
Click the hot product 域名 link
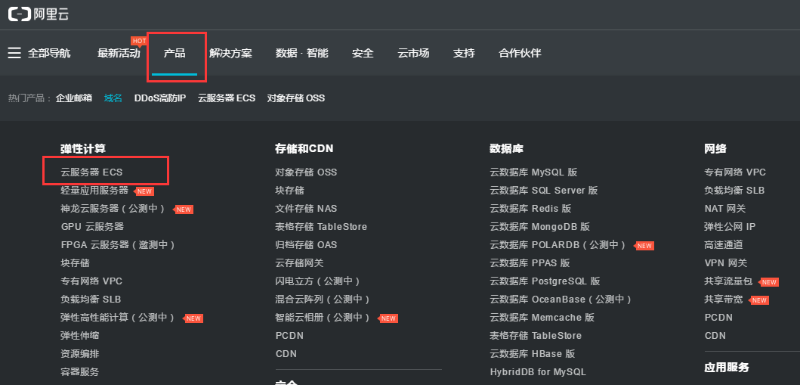click(113, 98)
